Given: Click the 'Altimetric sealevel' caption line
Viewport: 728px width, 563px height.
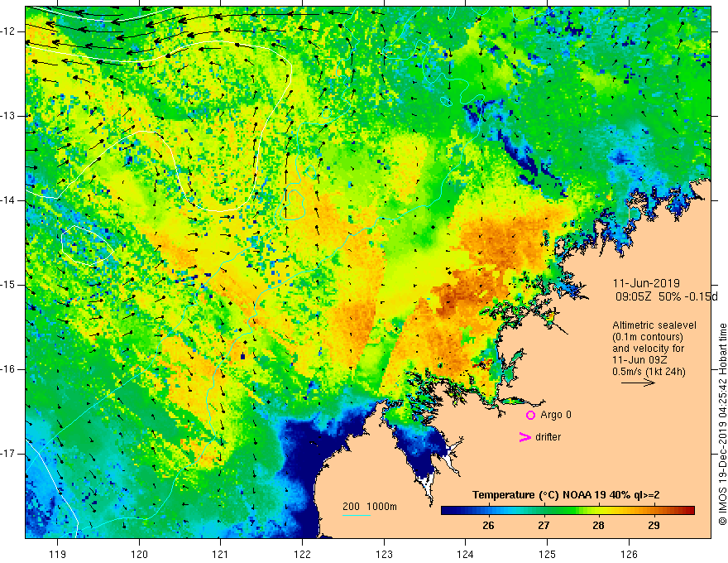Looking at the screenshot, I should [654, 325].
